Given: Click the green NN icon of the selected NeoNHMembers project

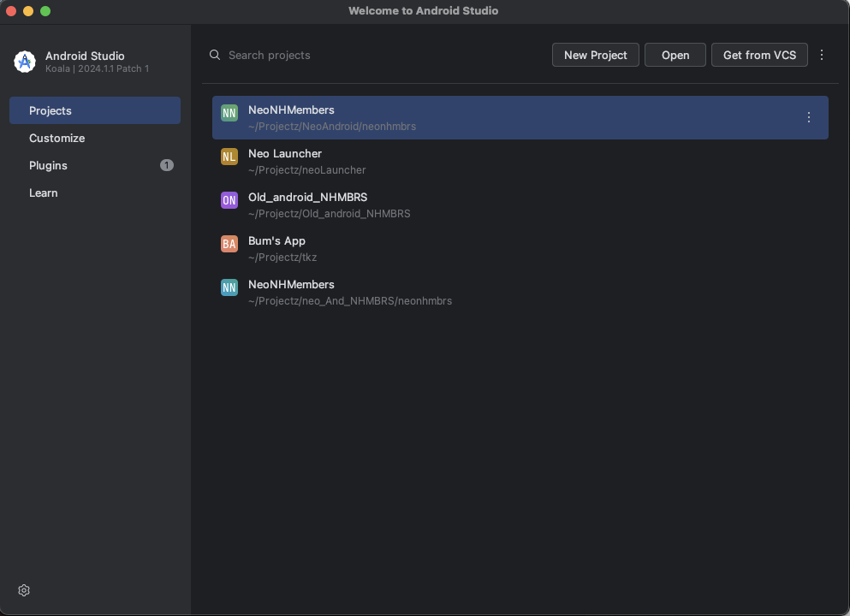Looking at the screenshot, I should click(229, 113).
